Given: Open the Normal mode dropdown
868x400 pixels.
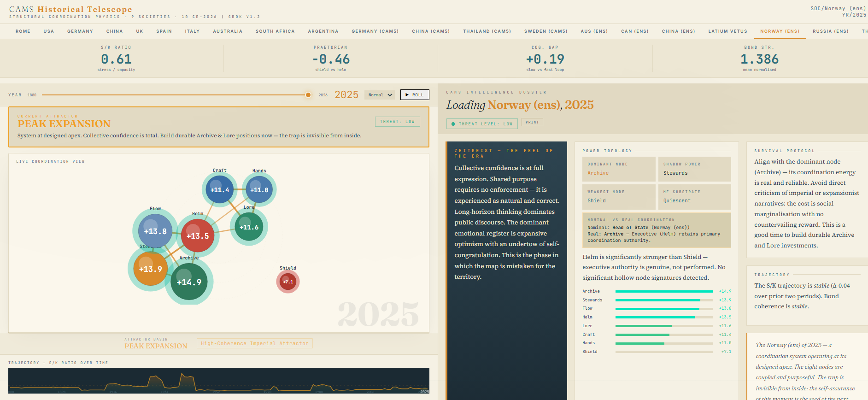Looking at the screenshot, I should 380,95.
